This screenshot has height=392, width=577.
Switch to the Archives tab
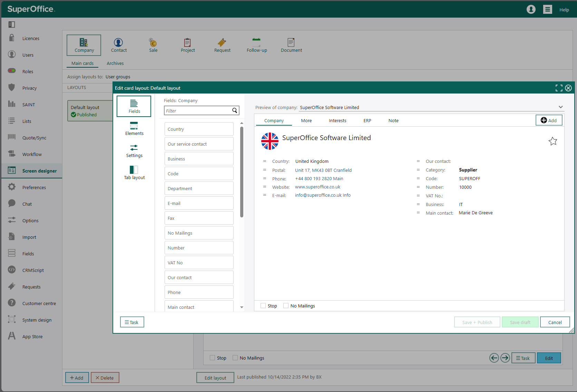point(115,63)
